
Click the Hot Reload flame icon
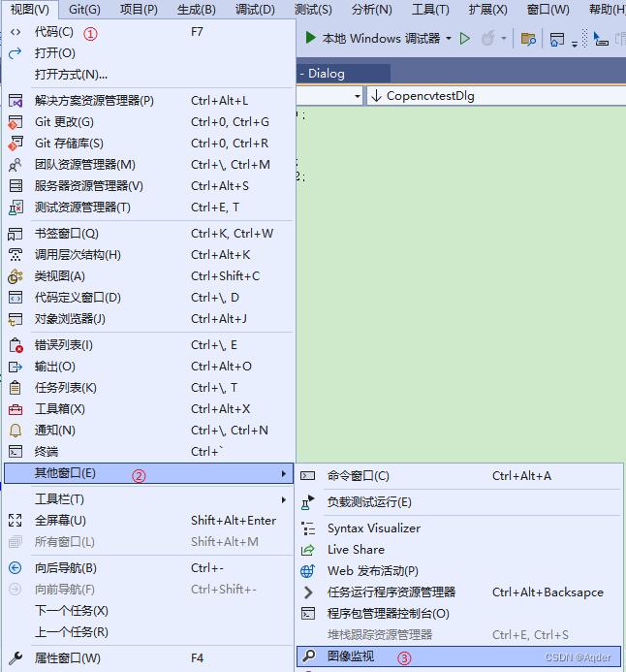(x=488, y=39)
